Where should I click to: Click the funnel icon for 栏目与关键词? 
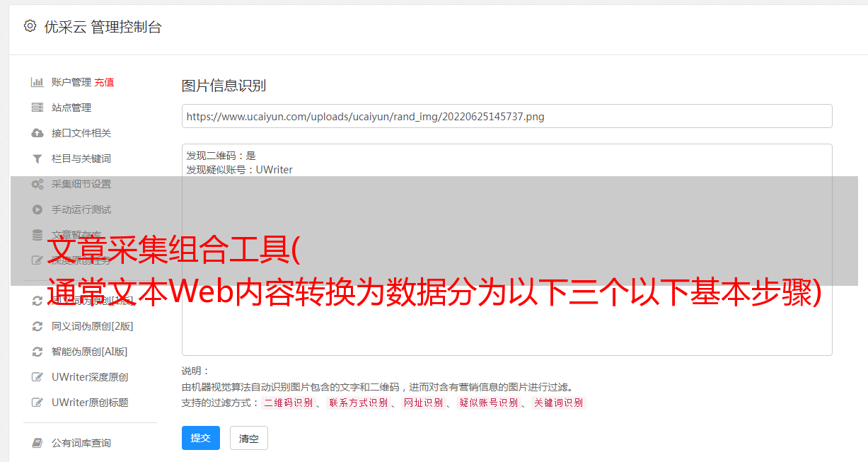click(x=37, y=158)
